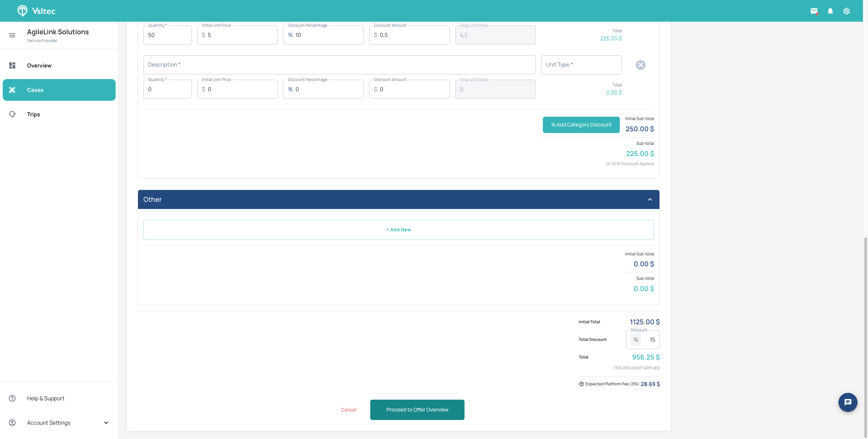Screen dimensions: 868x439
Task: Open notifications bell
Action: (x=830, y=11)
